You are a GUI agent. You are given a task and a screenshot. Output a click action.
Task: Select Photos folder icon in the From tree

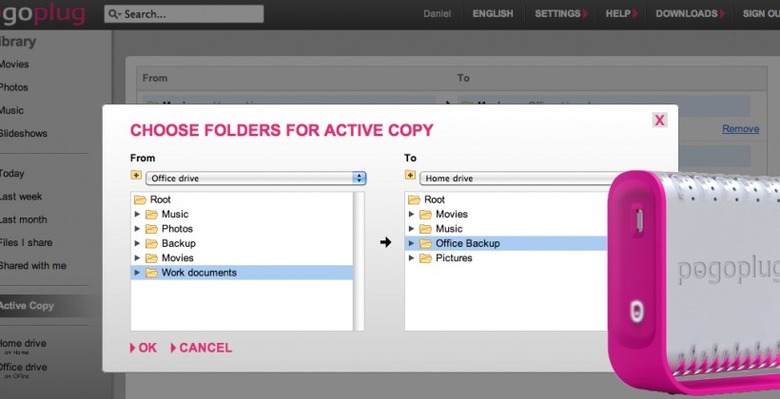(151, 229)
